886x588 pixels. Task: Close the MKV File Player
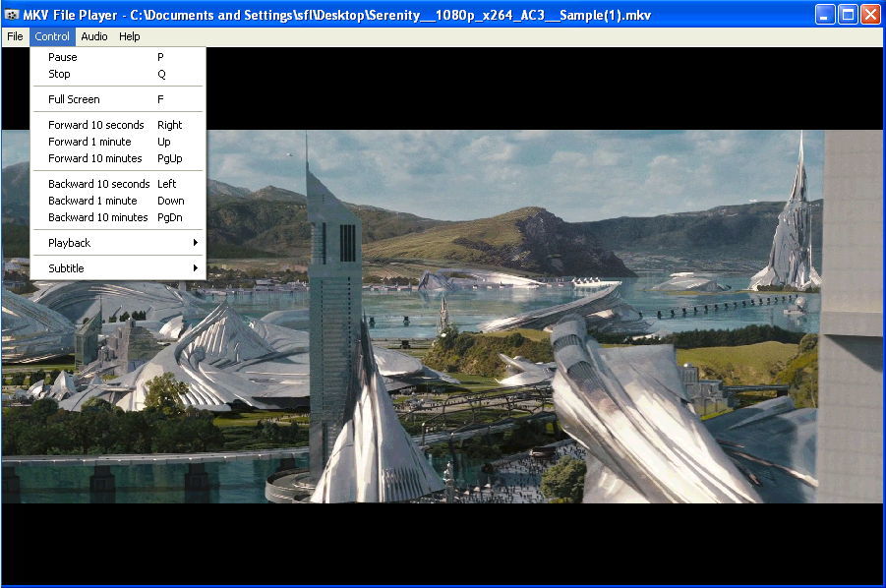pos(871,14)
